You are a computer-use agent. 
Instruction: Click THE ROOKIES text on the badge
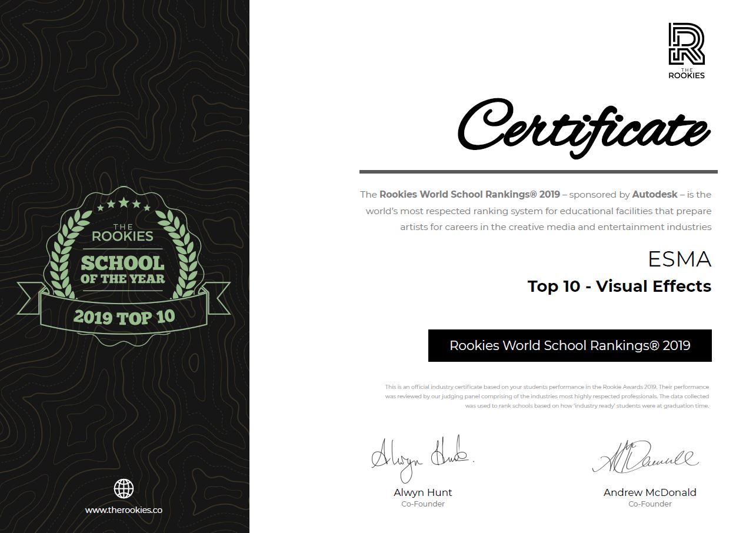point(124,233)
